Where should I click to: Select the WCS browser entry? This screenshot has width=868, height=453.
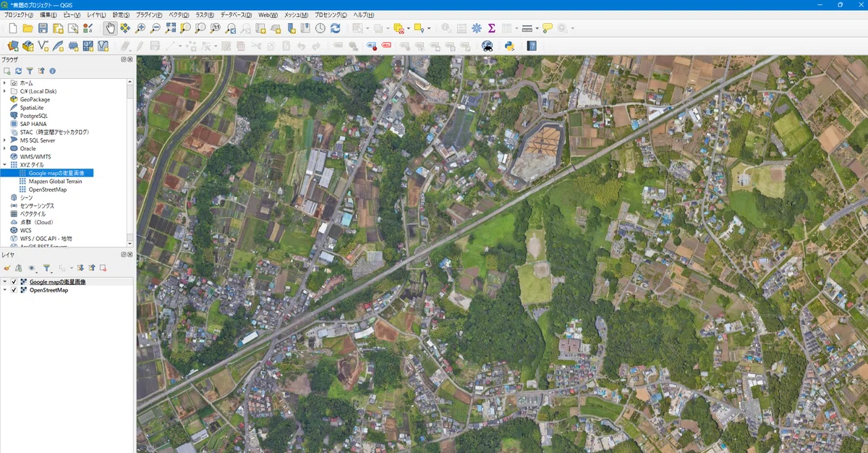(25, 230)
